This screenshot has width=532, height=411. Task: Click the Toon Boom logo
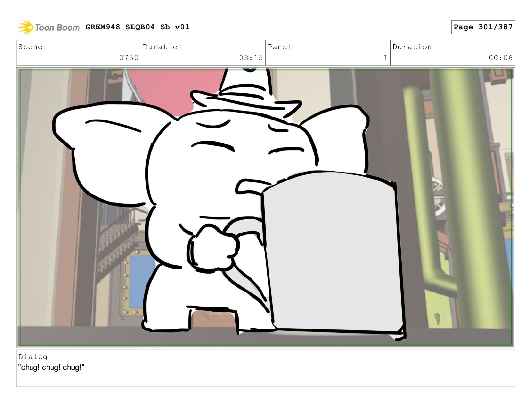[49, 27]
